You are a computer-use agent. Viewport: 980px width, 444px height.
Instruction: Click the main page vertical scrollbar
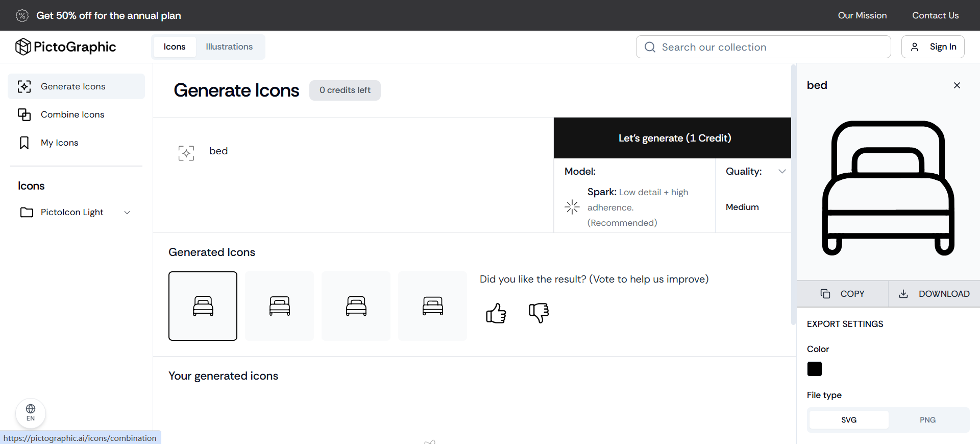pos(793,194)
